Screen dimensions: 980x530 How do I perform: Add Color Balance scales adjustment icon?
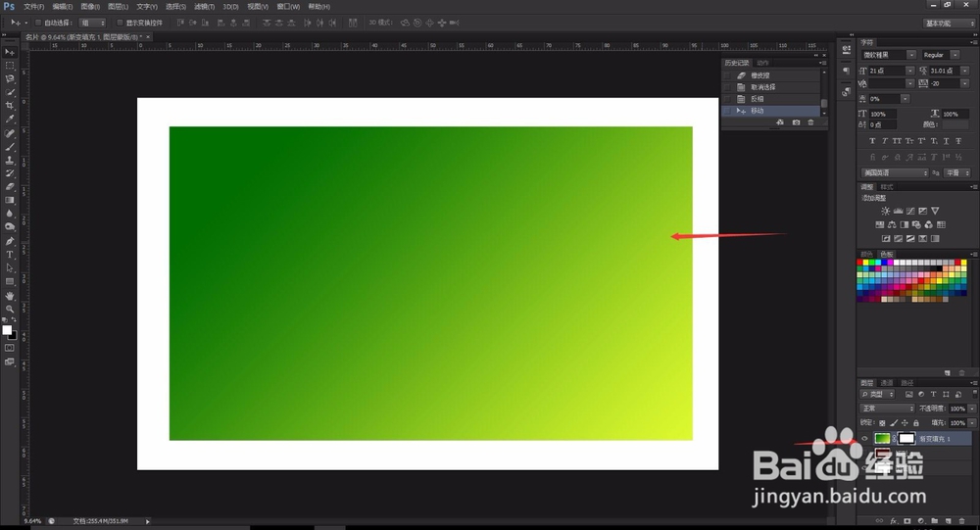pos(892,225)
